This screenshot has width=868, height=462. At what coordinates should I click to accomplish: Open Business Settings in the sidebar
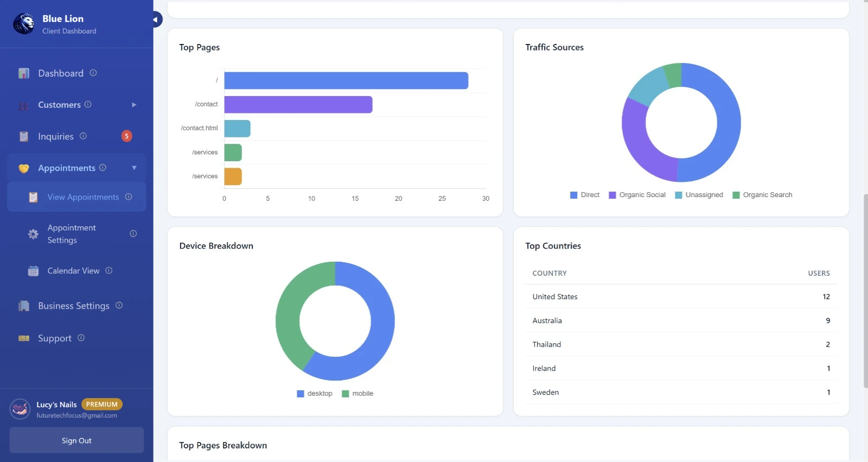(x=76, y=306)
